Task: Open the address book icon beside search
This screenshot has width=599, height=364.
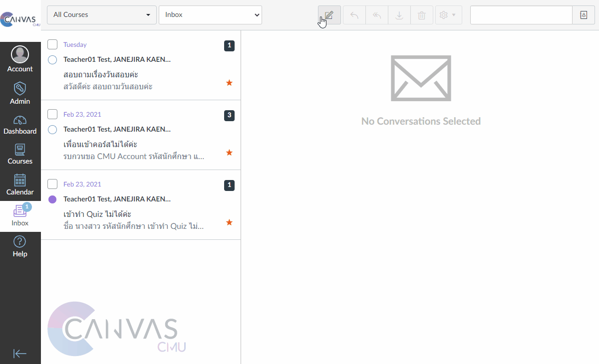Action: pos(584,15)
